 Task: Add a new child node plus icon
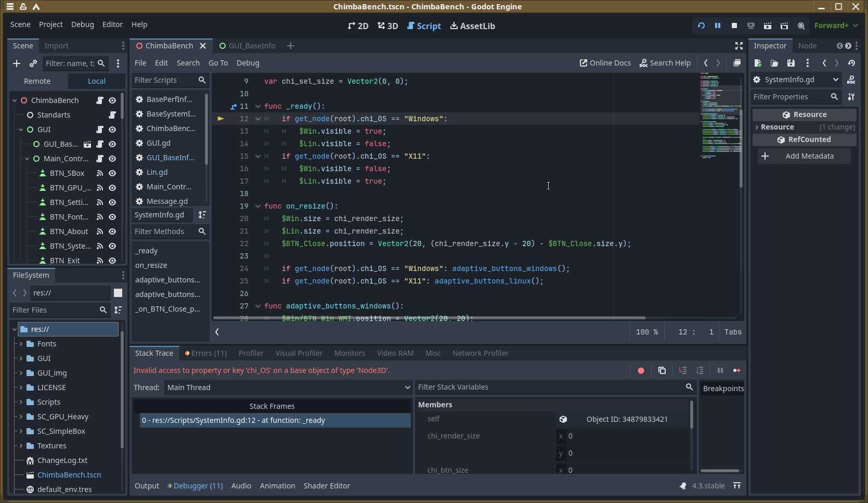pyautogui.click(x=17, y=63)
